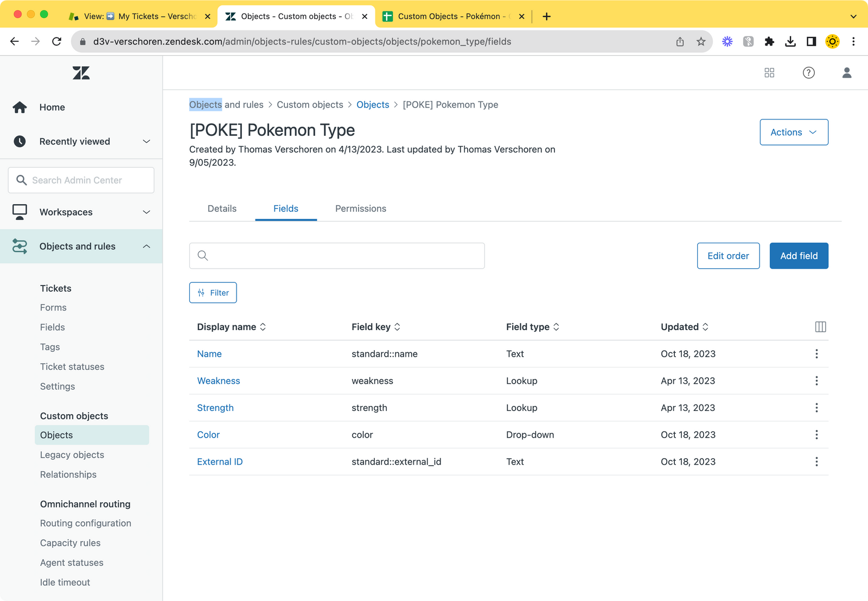Select the Home icon in the sidebar

tap(20, 107)
